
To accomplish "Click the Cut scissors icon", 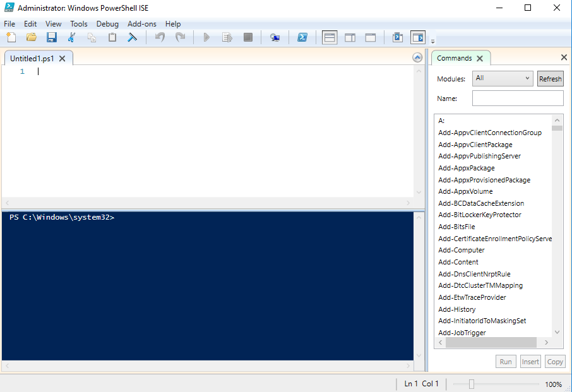I will tap(71, 37).
